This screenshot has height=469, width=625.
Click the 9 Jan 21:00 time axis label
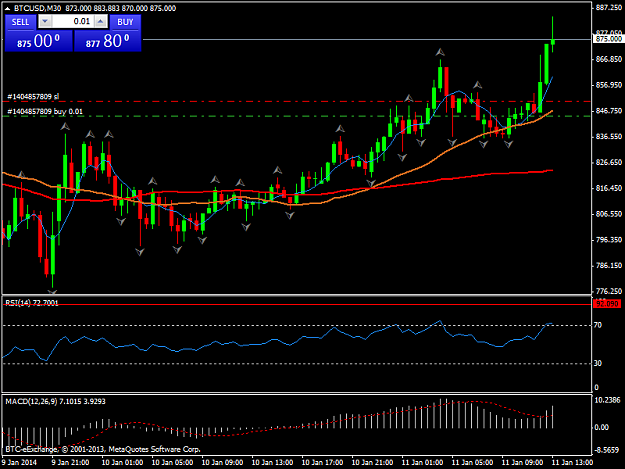(70, 462)
